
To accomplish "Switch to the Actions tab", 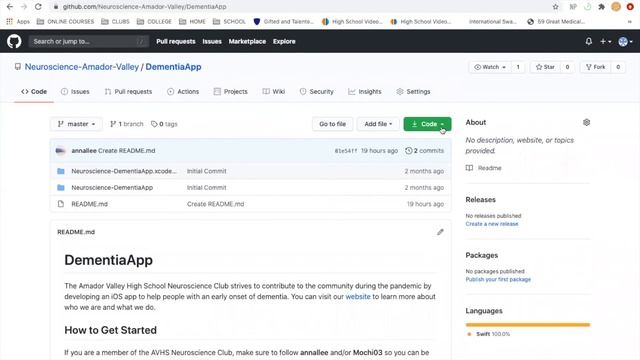I will click(183, 91).
